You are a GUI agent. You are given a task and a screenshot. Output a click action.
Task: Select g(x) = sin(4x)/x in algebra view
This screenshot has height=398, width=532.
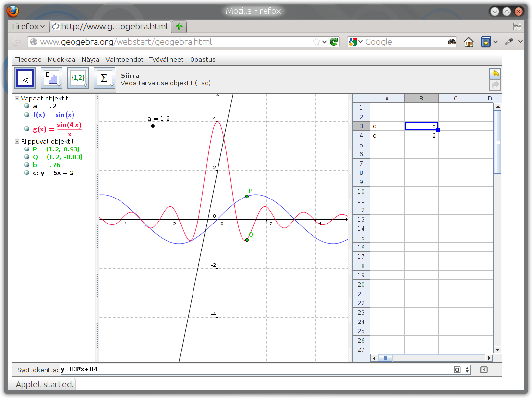(x=57, y=129)
